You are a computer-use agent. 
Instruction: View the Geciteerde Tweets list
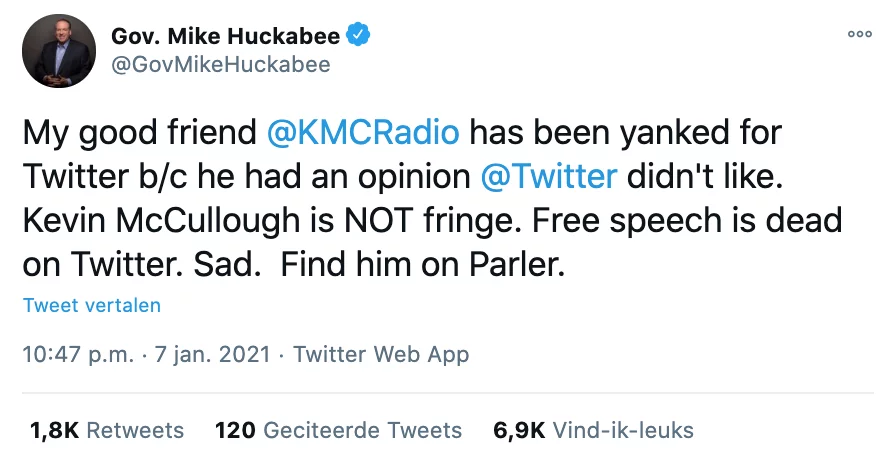362,431
